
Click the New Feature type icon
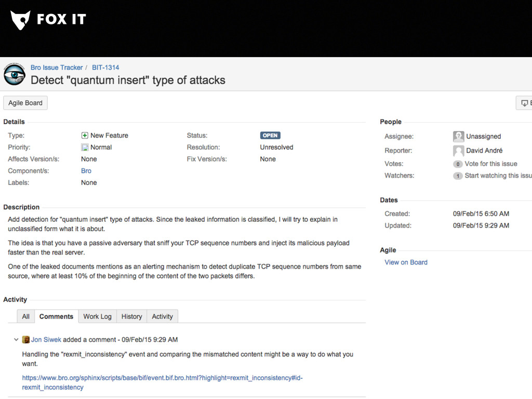(85, 136)
